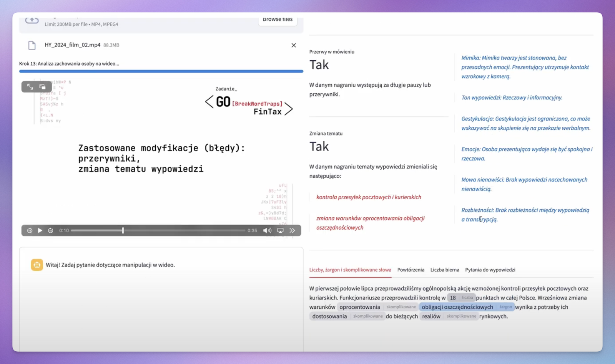Click the video timeline scrubber handle
This screenshot has height=364, width=615.
click(123, 230)
